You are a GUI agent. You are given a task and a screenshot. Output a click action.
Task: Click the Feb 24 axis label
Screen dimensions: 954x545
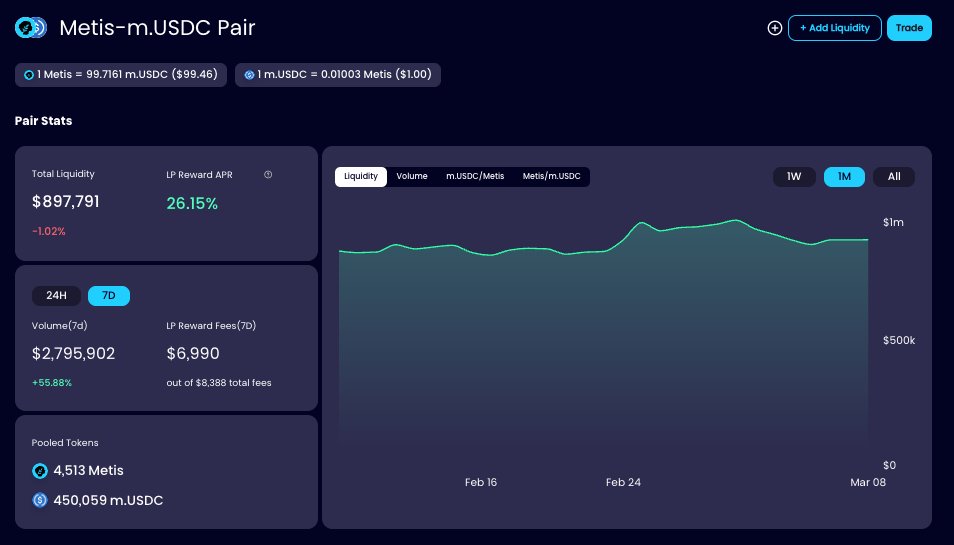click(x=623, y=482)
